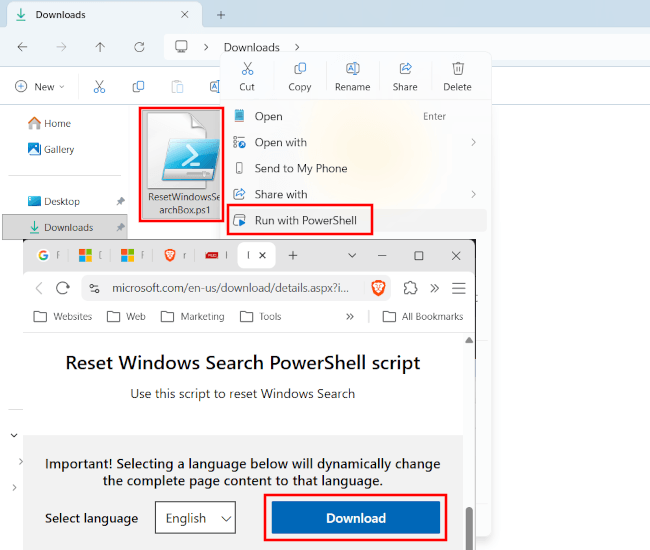
Task: Open Desktop in the navigation pane
Action: pos(53,201)
